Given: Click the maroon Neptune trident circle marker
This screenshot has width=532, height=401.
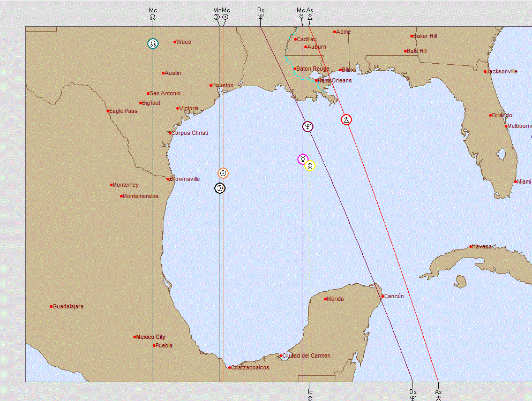Looking at the screenshot, I should point(308,126).
